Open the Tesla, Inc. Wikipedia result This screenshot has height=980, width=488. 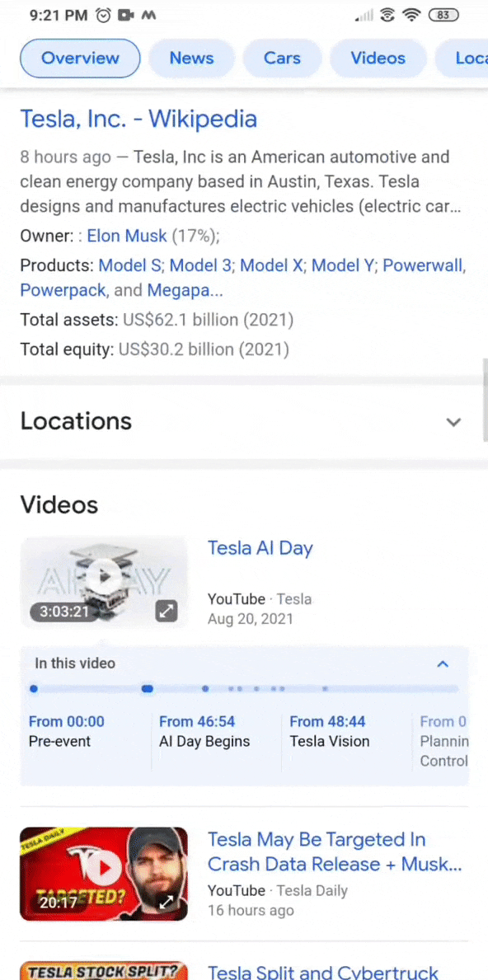[x=138, y=119]
